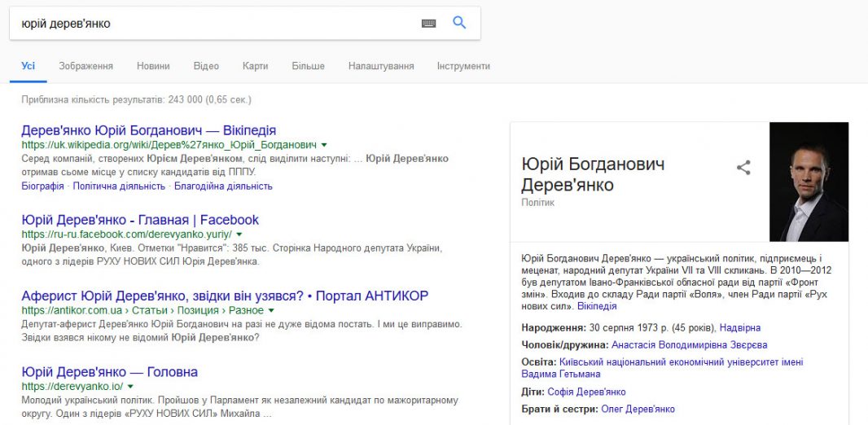The height and width of the screenshot is (425, 868).
Task: Expand dropdown arrow beside facebook.com URL
Action: tap(239, 234)
